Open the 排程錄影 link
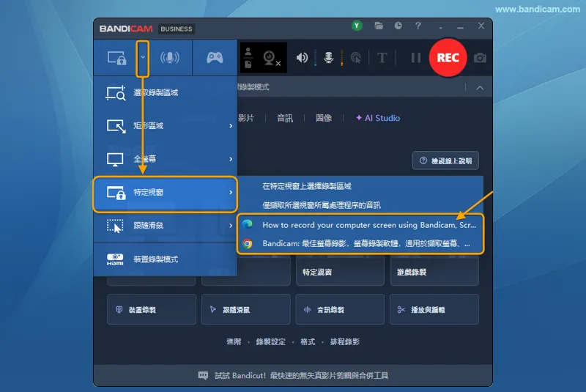This screenshot has width=586, height=392. (x=344, y=341)
